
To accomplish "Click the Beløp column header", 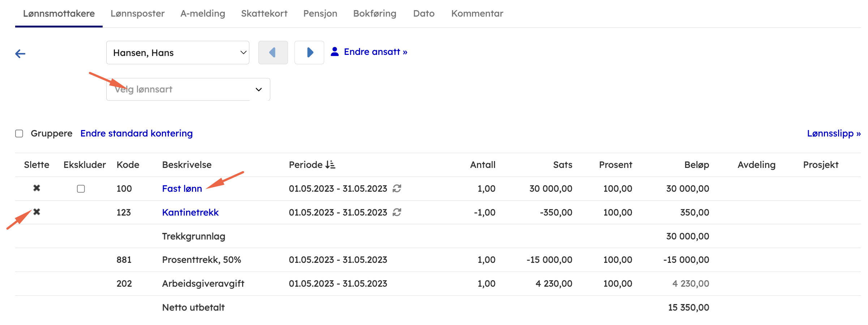I will coord(696,165).
